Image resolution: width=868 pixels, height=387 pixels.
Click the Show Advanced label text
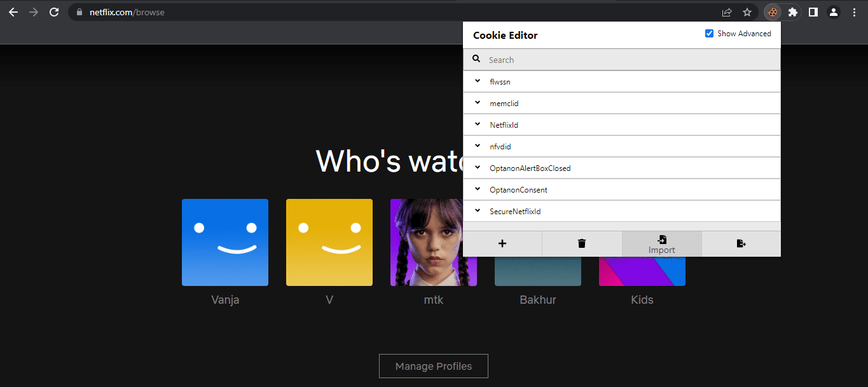[x=744, y=34]
